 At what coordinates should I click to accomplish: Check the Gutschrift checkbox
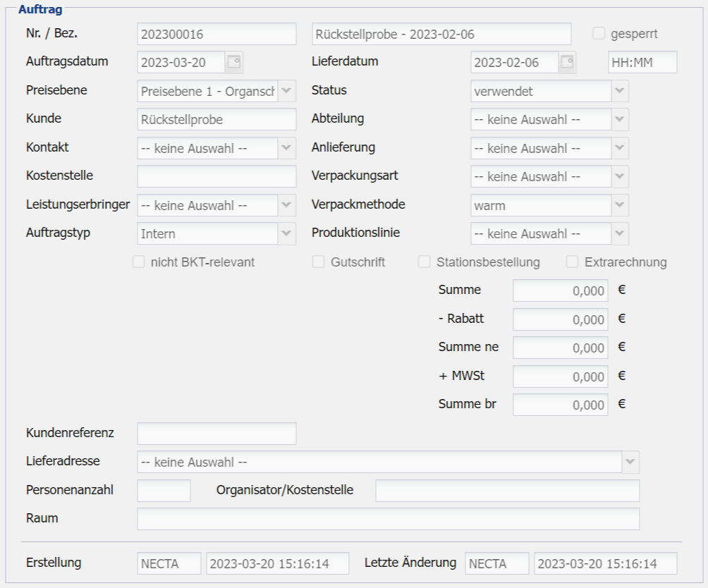tap(319, 262)
